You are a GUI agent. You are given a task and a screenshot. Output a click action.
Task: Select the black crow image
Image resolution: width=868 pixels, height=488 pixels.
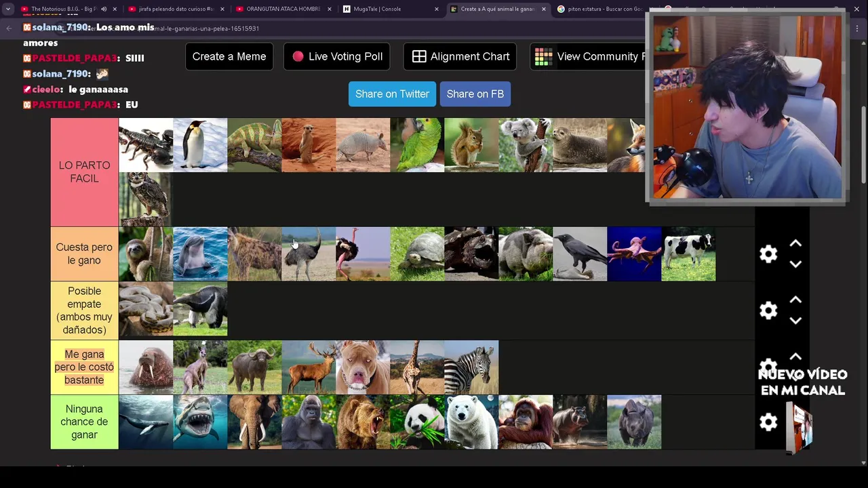coord(580,254)
